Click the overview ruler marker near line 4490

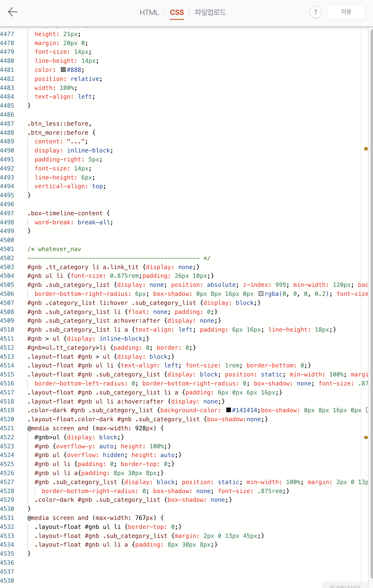pos(366,149)
